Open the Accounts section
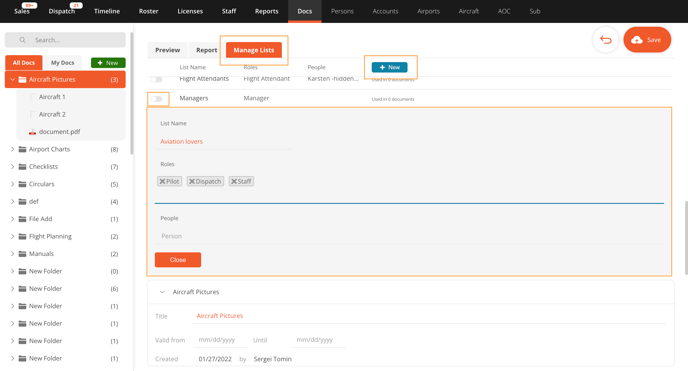Viewport: 688px width, 371px height. coord(385,11)
